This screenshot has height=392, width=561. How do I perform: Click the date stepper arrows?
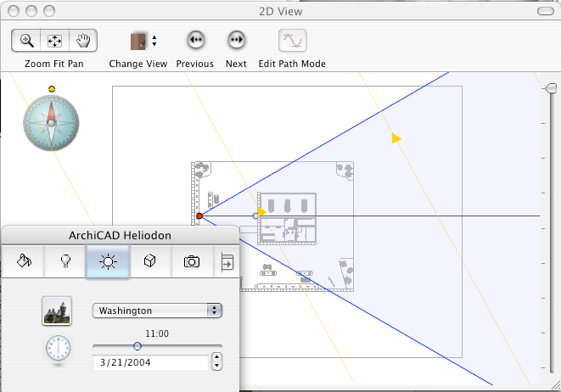click(x=216, y=362)
